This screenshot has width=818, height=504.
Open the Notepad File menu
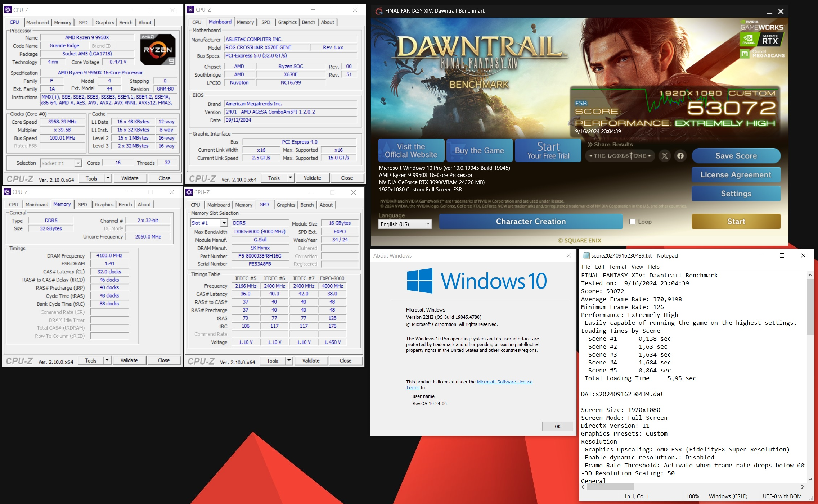[586, 267]
